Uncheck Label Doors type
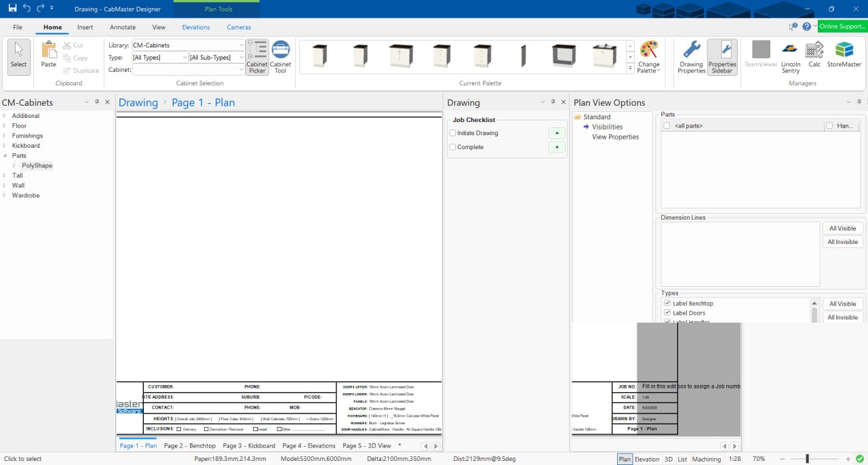Image resolution: width=868 pixels, height=465 pixels. pos(668,312)
